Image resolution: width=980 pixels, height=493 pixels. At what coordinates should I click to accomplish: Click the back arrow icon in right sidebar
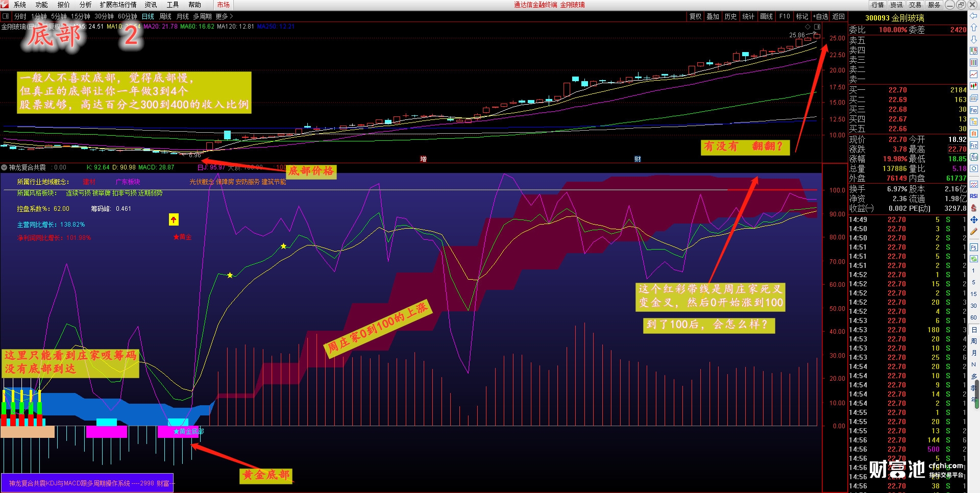973,16
